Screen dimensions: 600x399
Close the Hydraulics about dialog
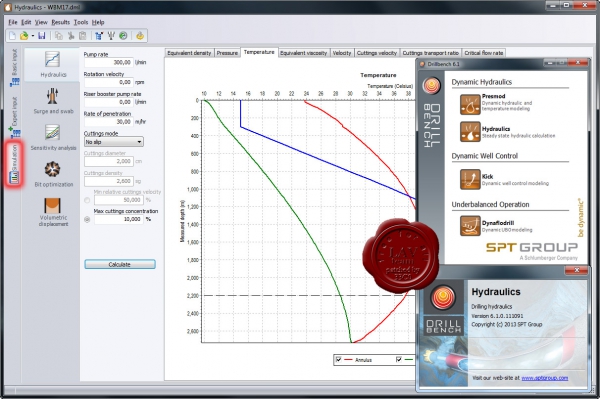[x=576, y=270]
